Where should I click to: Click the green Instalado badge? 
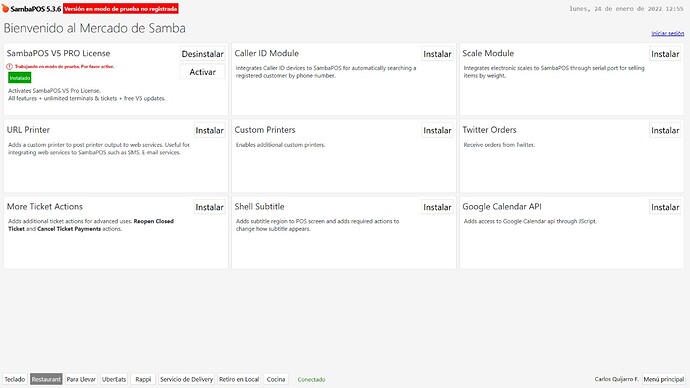tap(20, 78)
